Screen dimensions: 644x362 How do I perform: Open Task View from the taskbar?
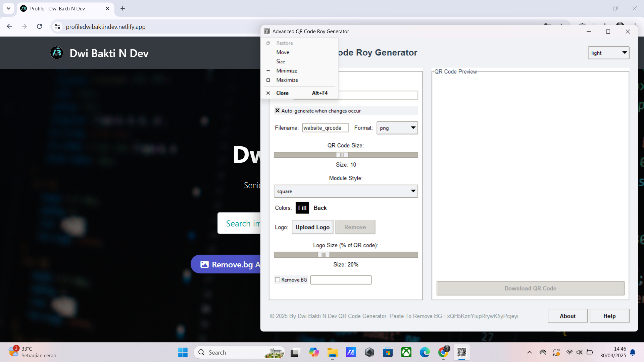tap(295, 352)
